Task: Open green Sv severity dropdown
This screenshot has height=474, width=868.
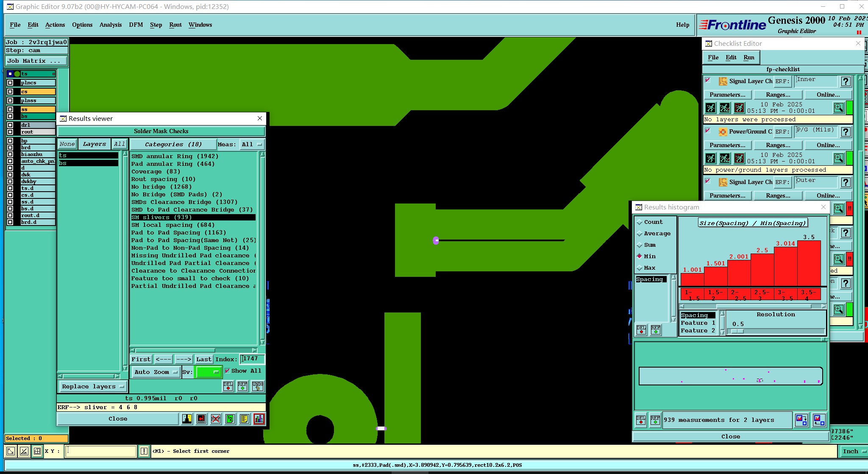Action: (208, 372)
